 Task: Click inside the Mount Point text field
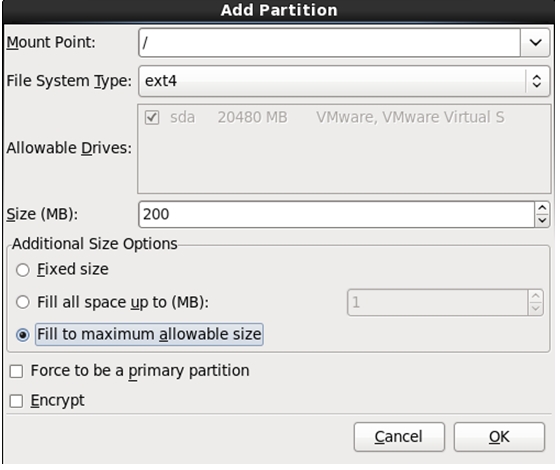(x=329, y=43)
